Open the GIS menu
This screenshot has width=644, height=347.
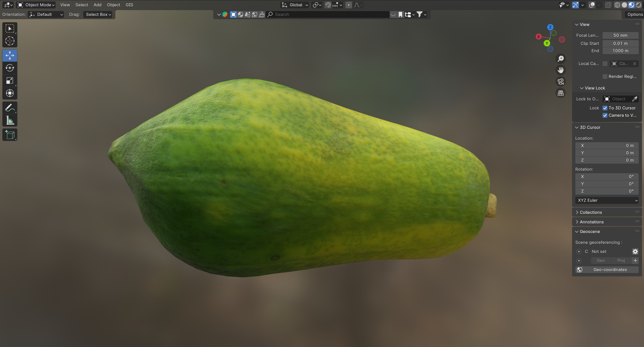point(129,5)
